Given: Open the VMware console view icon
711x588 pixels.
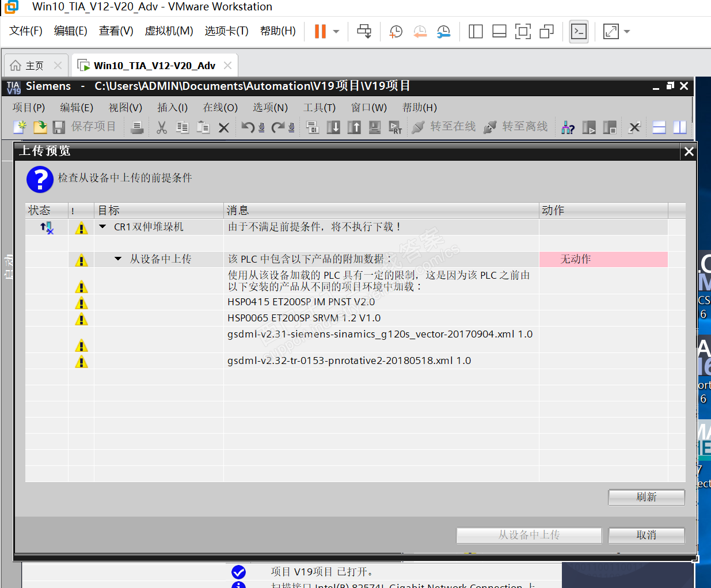Looking at the screenshot, I should point(579,32).
